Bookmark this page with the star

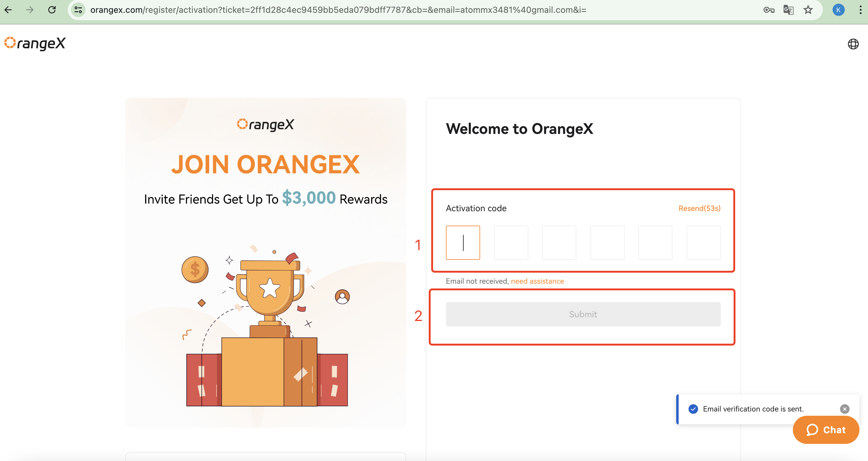pyautogui.click(x=808, y=10)
